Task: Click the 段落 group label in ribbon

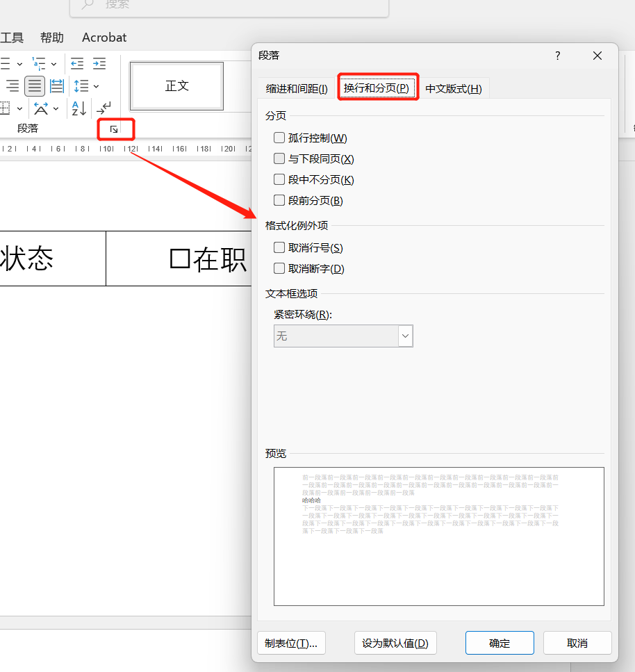Action: click(28, 128)
